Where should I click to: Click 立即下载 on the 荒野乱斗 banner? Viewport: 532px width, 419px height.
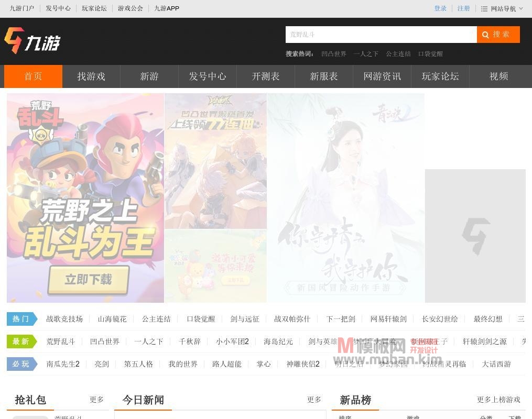tap(89, 280)
